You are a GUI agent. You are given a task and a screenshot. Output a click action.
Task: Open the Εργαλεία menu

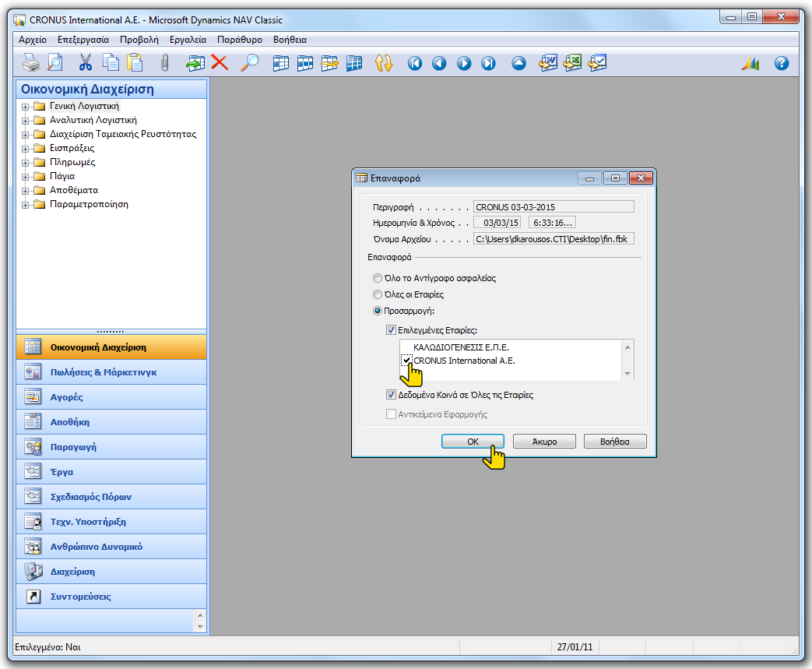click(x=188, y=40)
